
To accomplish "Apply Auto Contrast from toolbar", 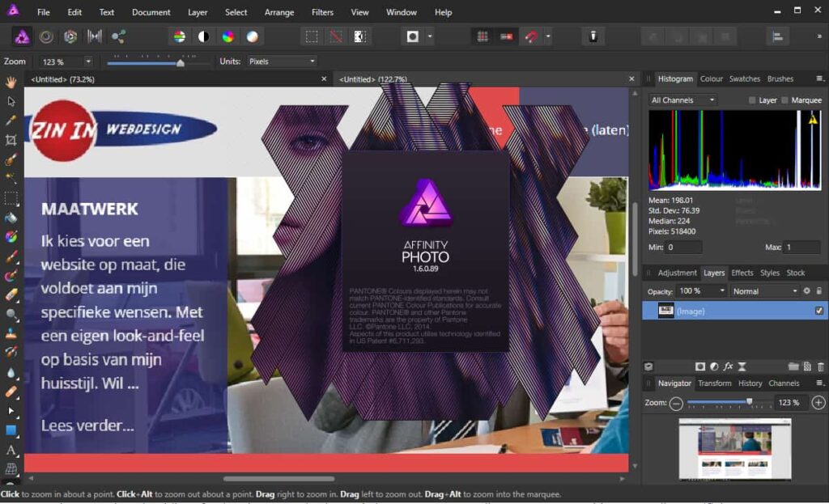I will pyautogui.click(x=203, y=36).
